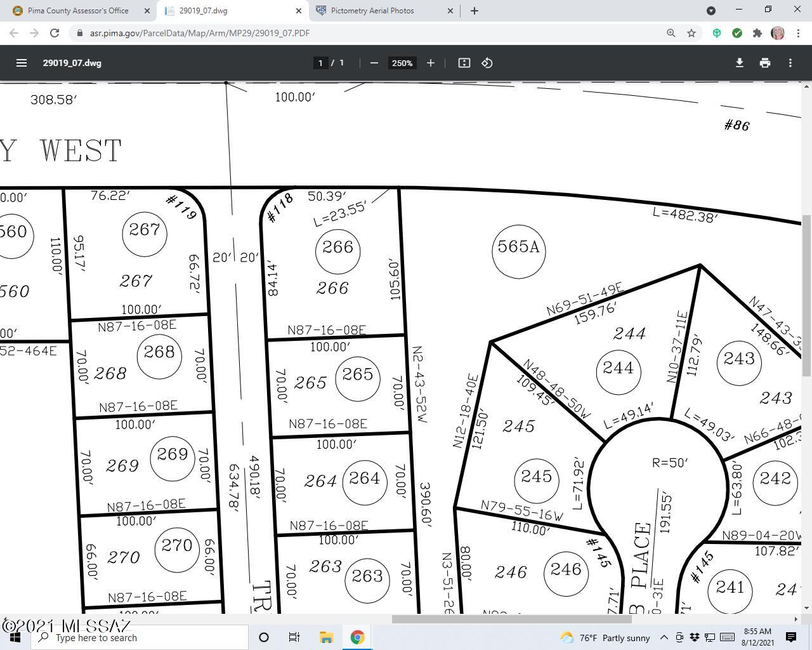
Task: Open the clock showing 8:55 AM
Action: (757, 637)
